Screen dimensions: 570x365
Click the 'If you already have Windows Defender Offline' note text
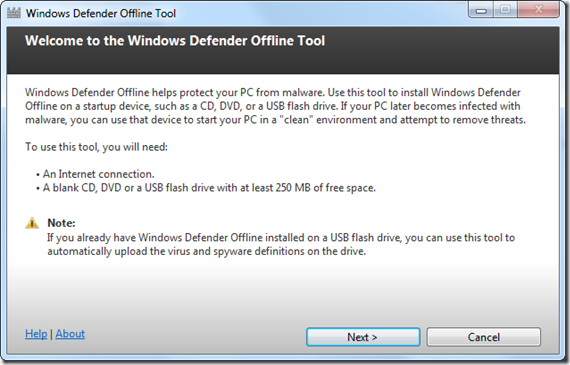pos(281,244)
